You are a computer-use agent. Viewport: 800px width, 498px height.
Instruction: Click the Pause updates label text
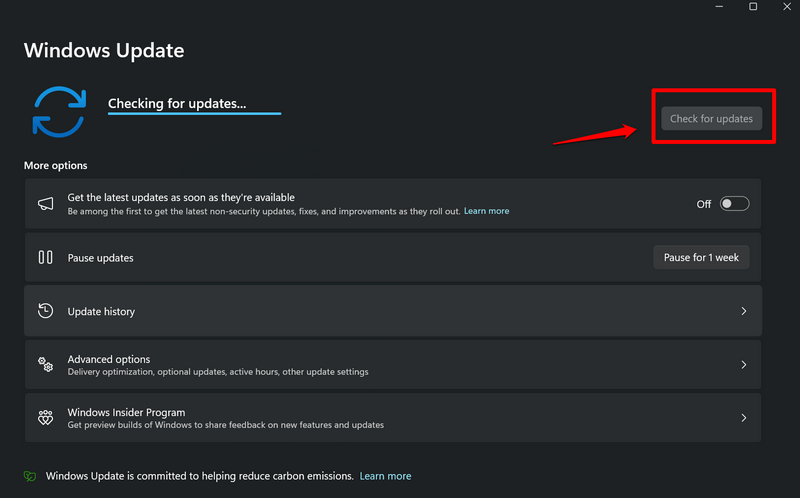tap(100, 258)
